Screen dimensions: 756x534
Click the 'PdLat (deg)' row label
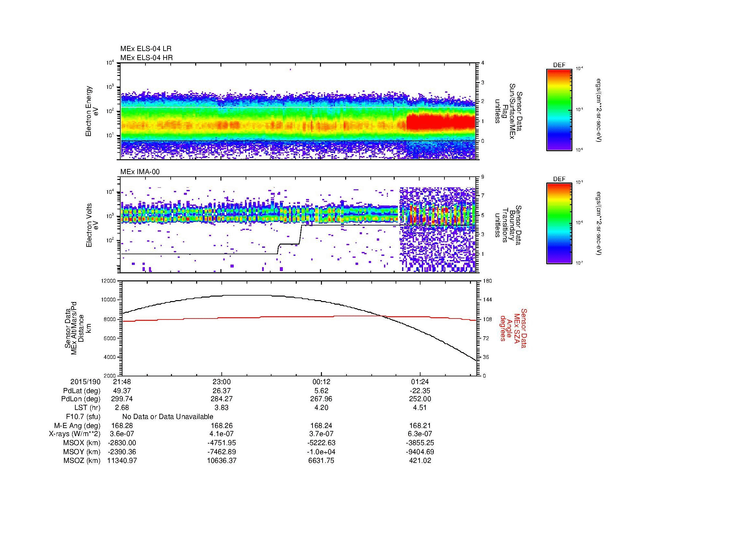click(x=82, y=391)
